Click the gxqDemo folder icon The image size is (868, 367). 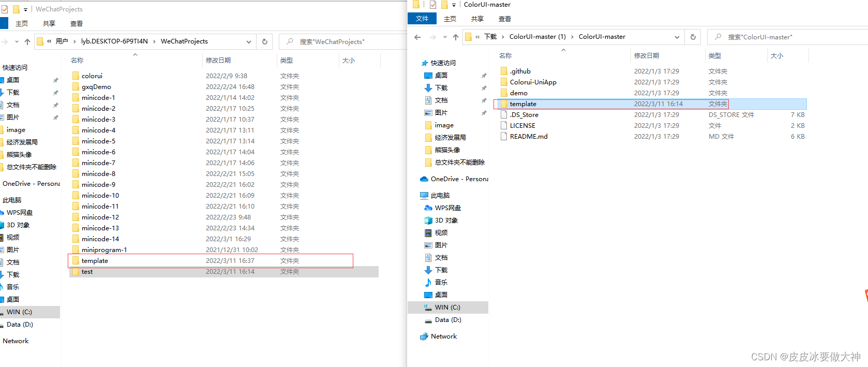[x=76, y=86]
